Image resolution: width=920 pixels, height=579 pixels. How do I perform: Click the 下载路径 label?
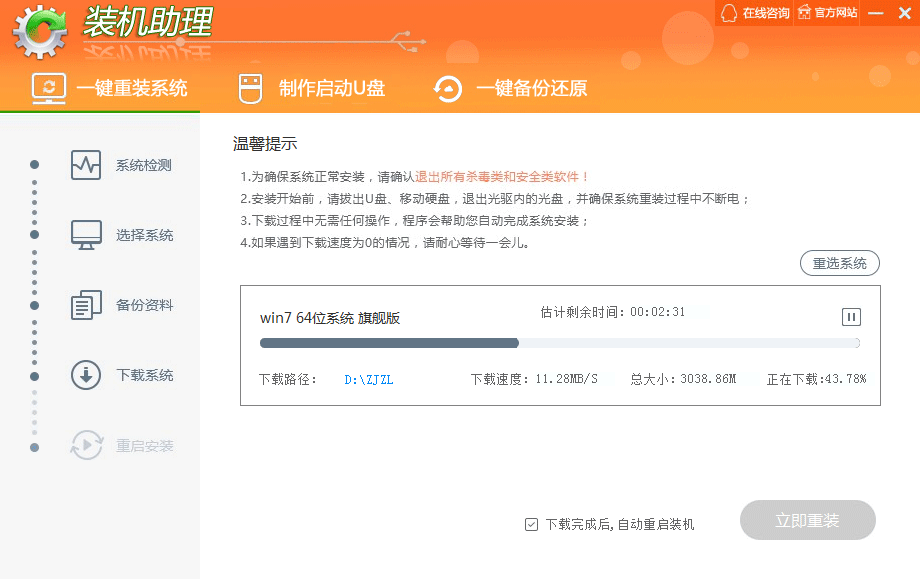[x=288, y=380]
